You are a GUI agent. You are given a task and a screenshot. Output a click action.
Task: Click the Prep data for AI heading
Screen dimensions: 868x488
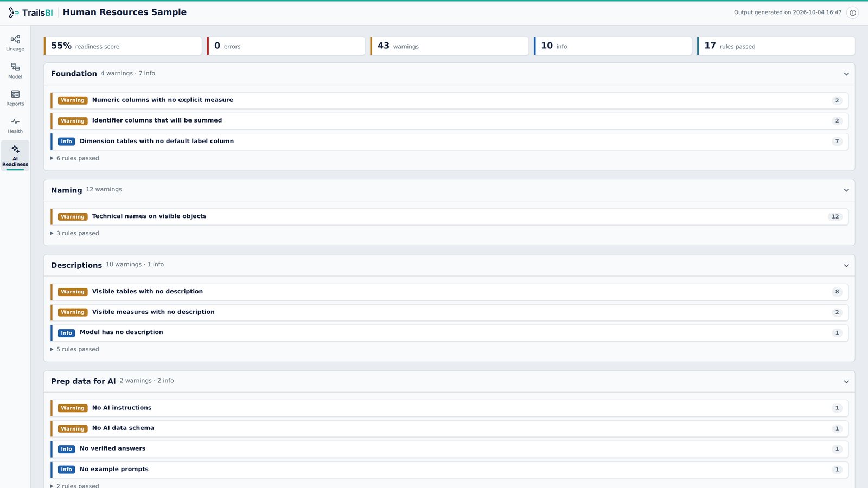point(84,381)
